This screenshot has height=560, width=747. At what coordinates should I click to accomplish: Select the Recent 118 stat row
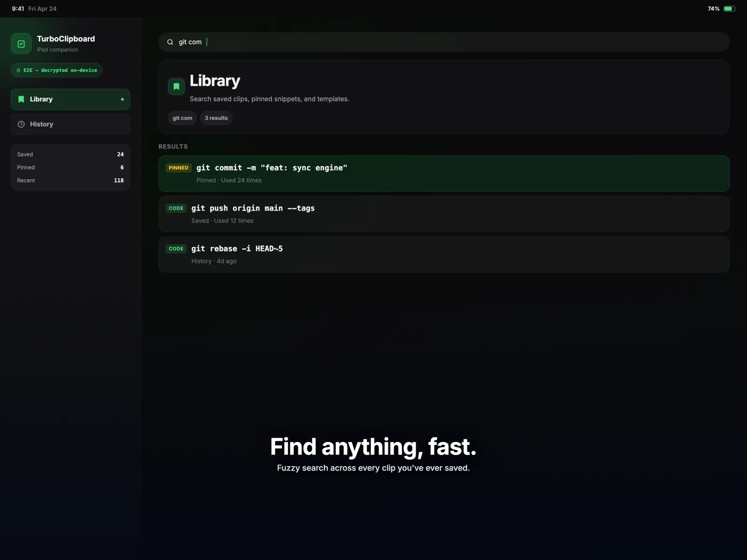(70, 181)
